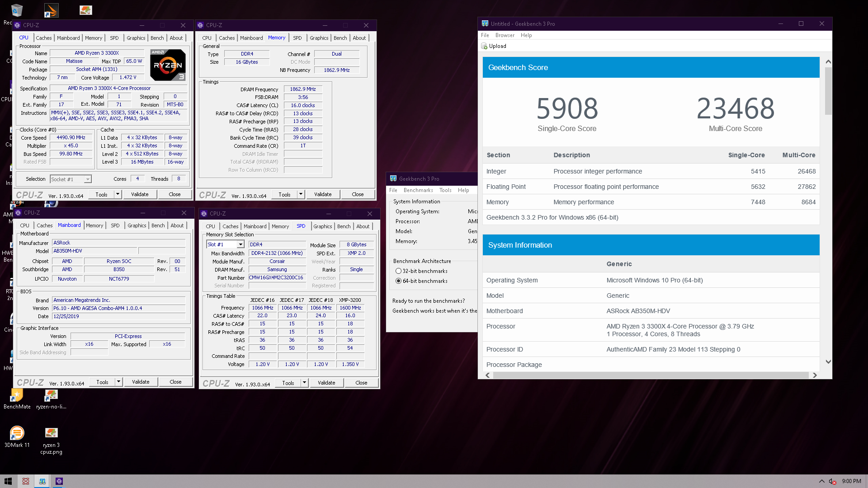Open the muted volume tray icon
Image resolution: width=868 pixels, height=488 pixels.
coord(832,481)
